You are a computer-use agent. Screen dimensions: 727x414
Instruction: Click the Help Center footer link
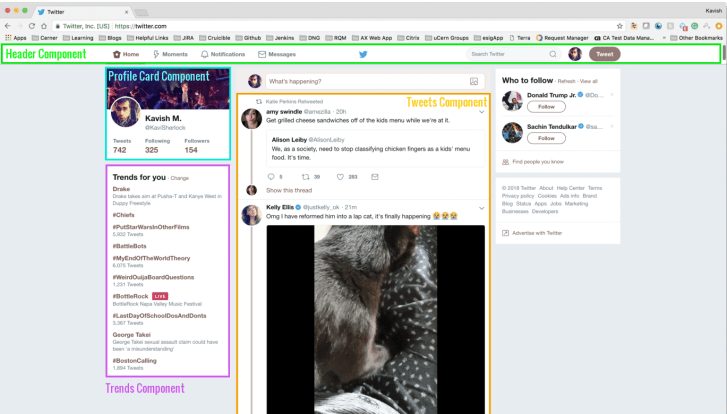click(x=570, y=188)
